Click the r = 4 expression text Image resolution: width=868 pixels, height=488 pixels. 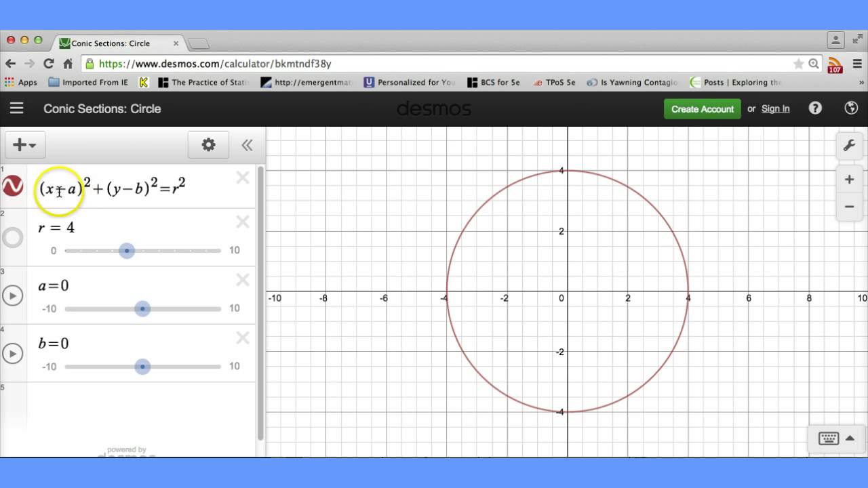pos(56,228)
